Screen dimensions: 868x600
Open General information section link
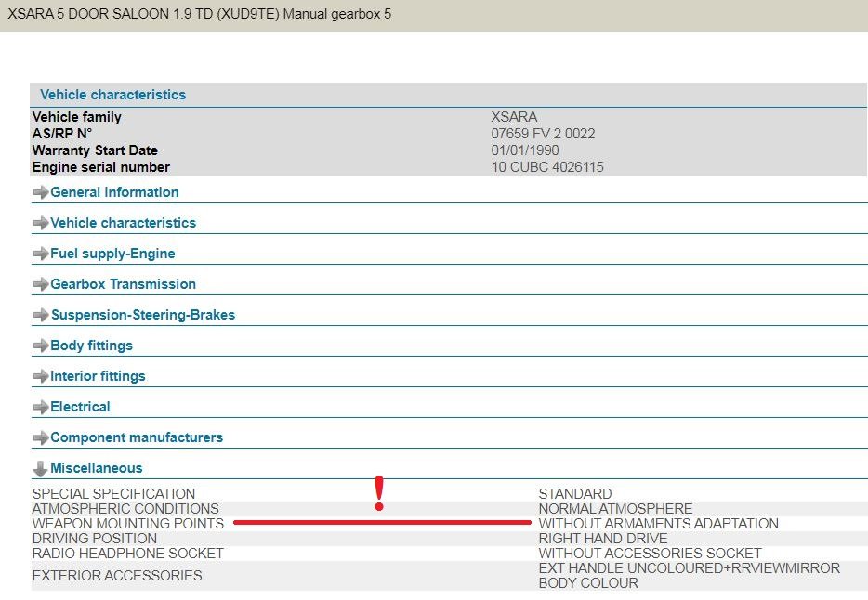point(114,192)
